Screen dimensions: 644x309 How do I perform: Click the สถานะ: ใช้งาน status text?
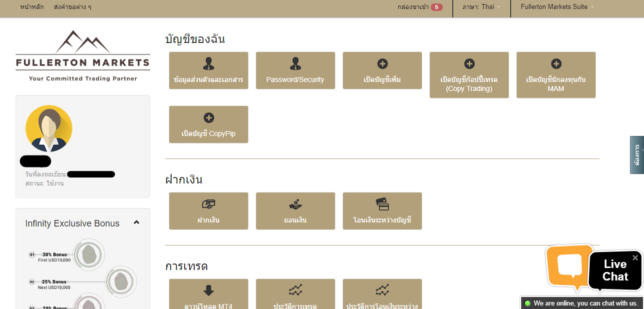coord(44,183)
